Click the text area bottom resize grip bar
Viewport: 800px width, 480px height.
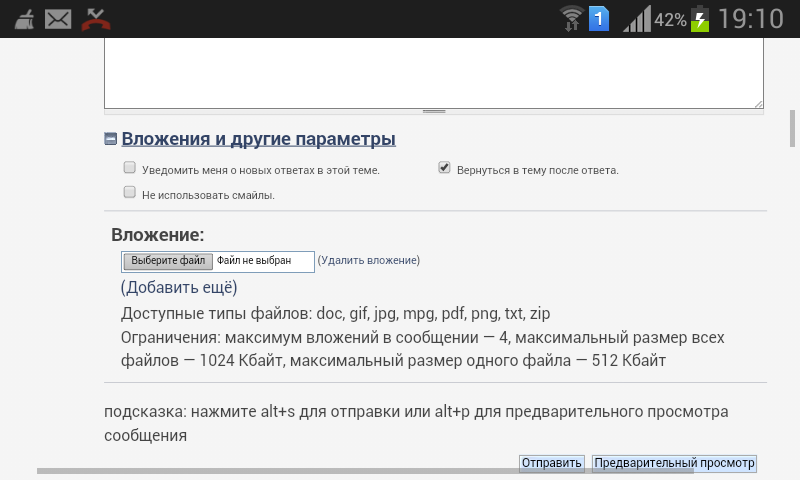tap(434, 111)
